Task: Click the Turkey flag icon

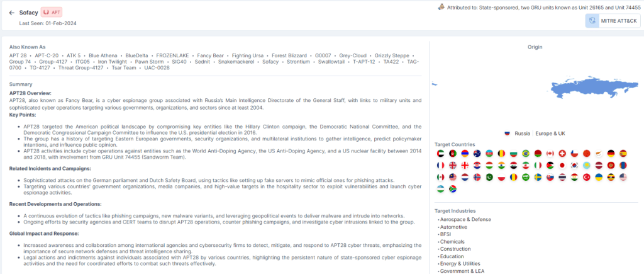Action: pyautogui.click(x=586, y=178)
